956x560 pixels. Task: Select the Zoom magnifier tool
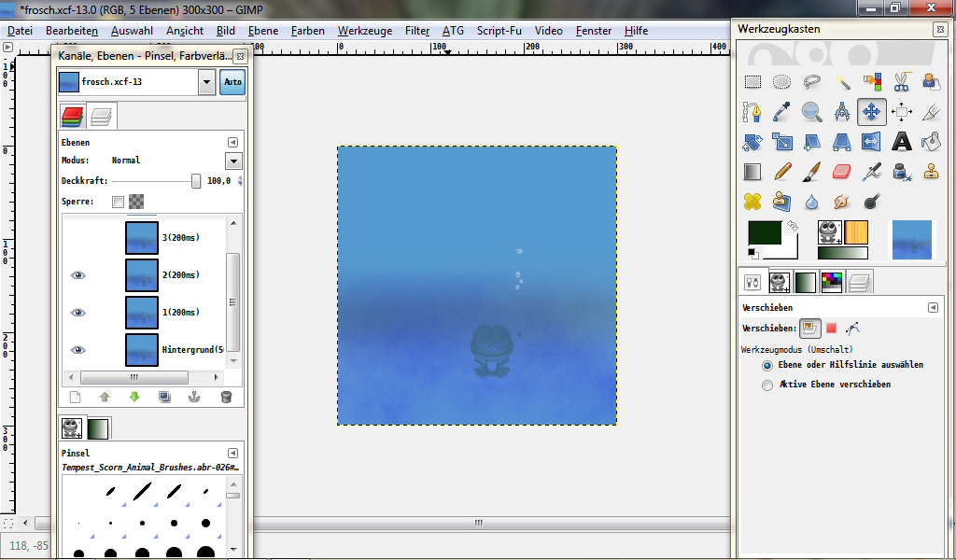pyautogui.click(x=812, y=112)
